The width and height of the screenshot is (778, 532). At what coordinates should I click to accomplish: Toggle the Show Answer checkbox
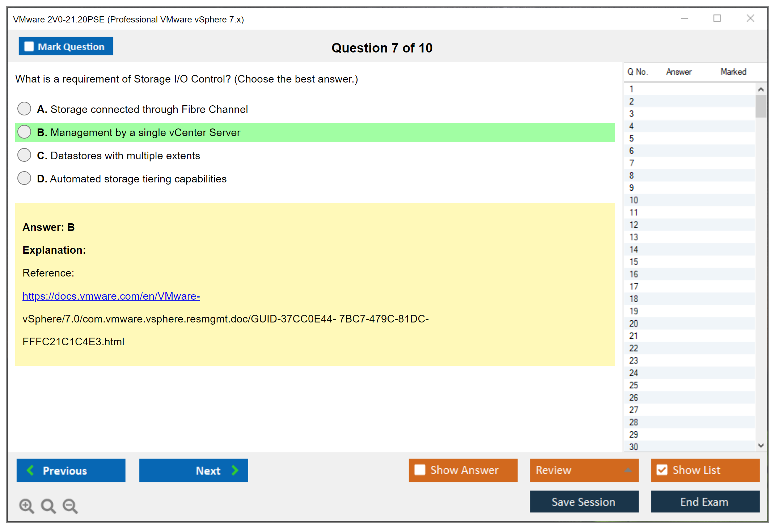pyautogui.click(x=420, y=470)
